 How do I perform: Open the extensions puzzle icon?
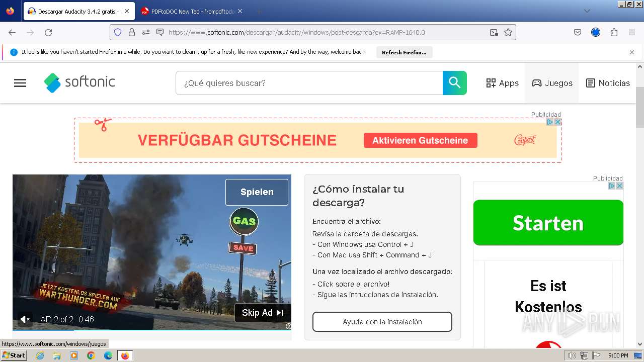(x=614, y=32)
